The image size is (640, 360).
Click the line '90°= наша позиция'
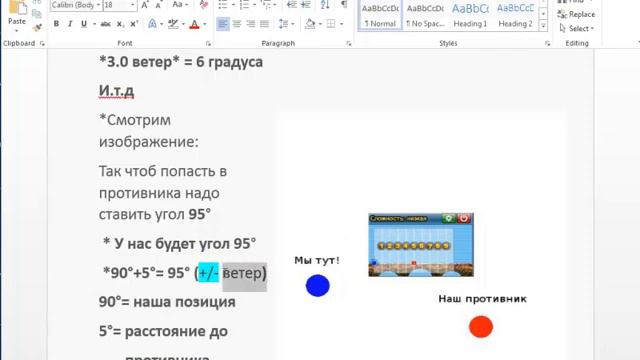click(x=167, y=302)
